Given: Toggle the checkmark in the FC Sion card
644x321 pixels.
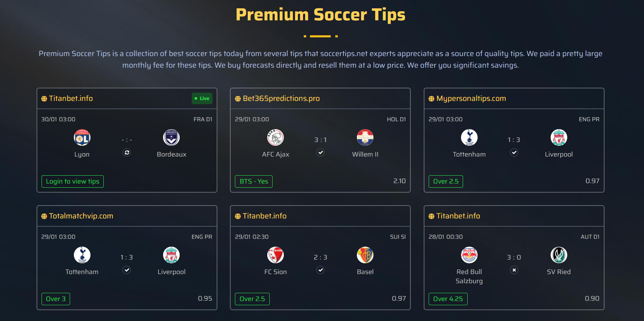Looking at the screenshot, I should click(320, 270).
